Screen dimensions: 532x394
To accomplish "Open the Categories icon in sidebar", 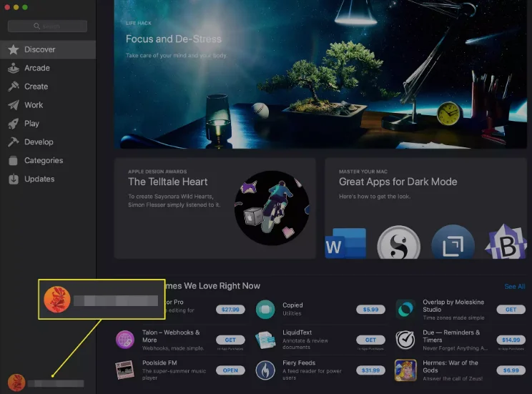I will click(x=14, y=160).
